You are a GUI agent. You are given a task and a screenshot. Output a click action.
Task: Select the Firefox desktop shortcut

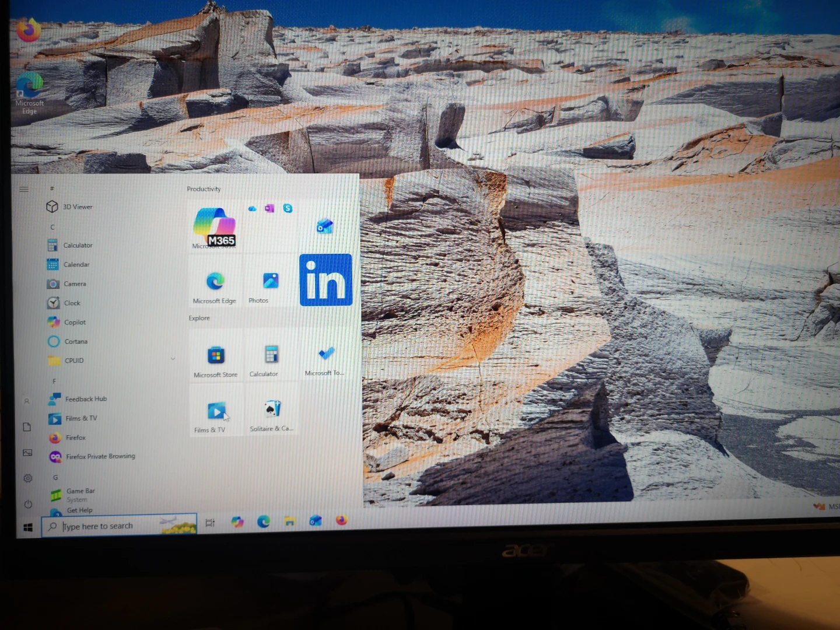coord(29,31)
